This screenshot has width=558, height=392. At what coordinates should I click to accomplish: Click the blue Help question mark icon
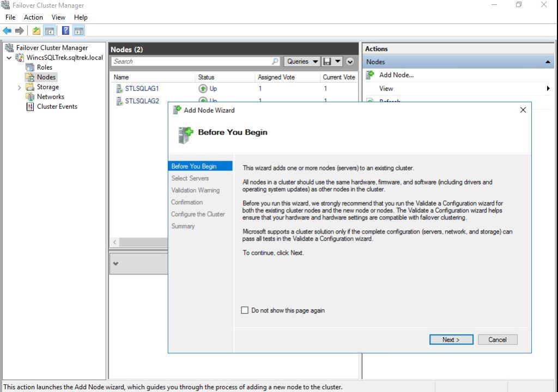click(x=65, y=31)
